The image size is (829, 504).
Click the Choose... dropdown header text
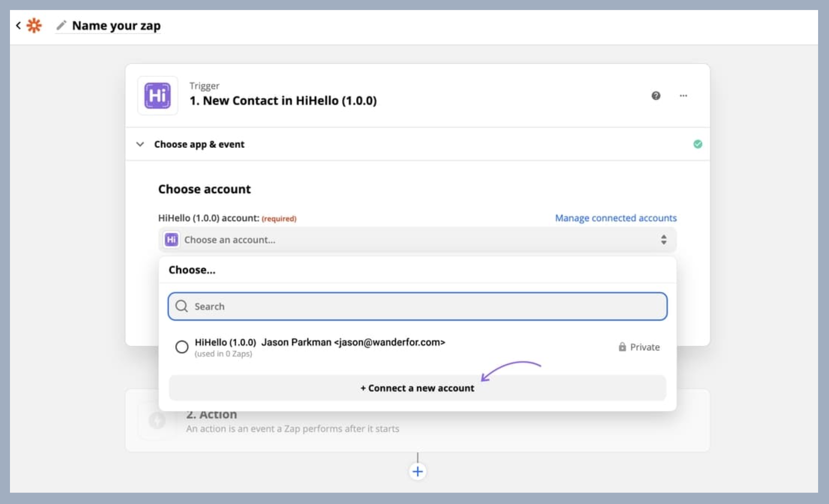pos(192,270)
